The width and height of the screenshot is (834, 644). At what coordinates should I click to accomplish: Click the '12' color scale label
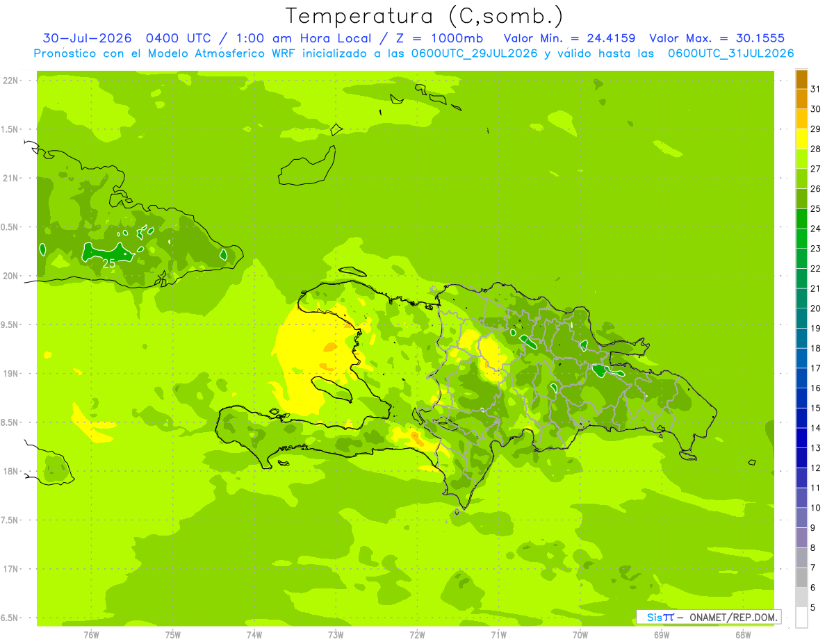click(816, 468)
